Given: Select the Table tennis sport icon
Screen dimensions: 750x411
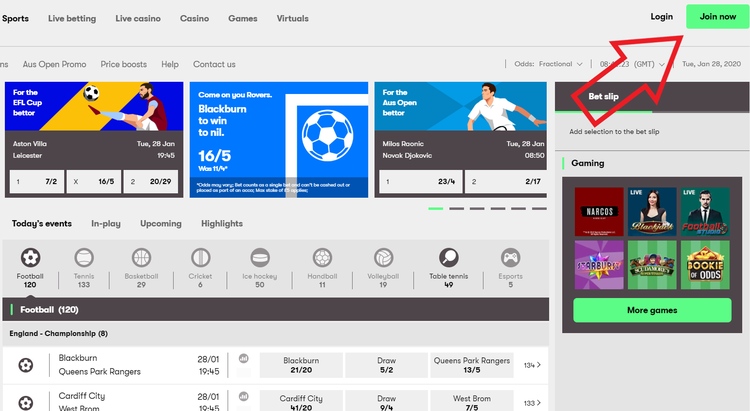Looking at the screenshot, I should pyautogui.click(x=449, y=258).
